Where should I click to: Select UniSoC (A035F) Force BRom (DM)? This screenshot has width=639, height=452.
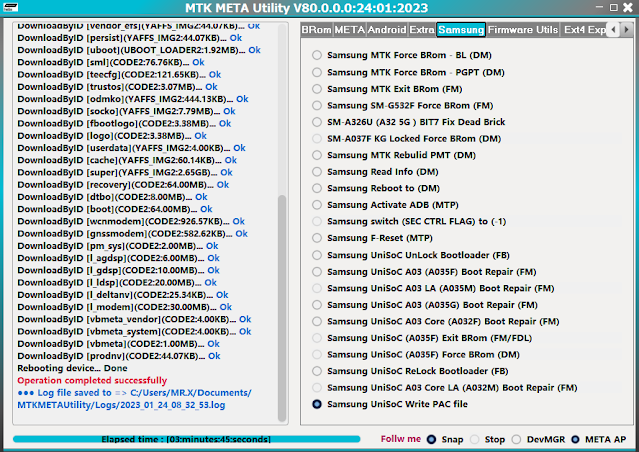(416, 355)
